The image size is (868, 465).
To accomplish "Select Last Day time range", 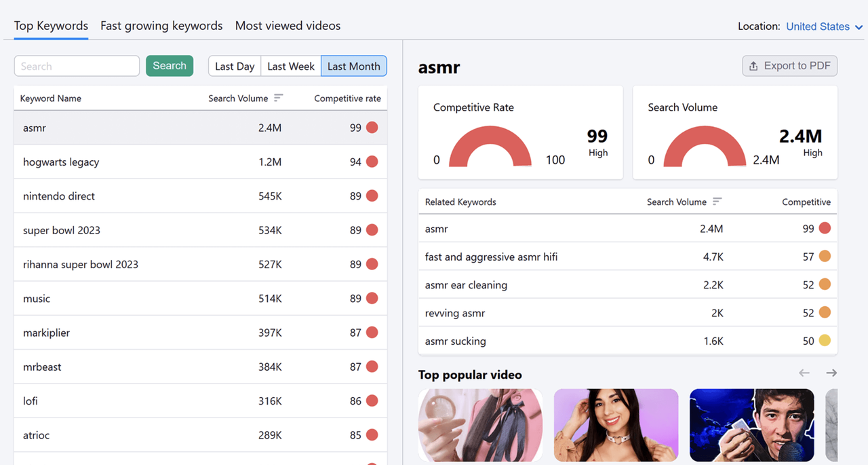I will (235, 66).
